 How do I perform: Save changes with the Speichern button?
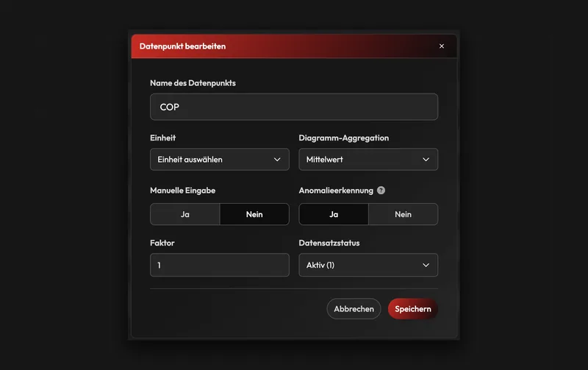(x=413, y=309)
